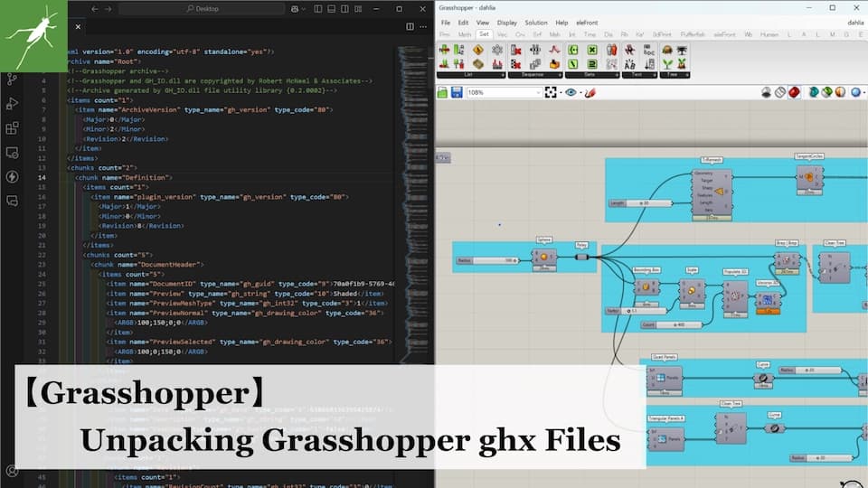The height and width of the screenshot is (488, 868).
Task: Click the Quad Panels component
Action: [665, 379]
